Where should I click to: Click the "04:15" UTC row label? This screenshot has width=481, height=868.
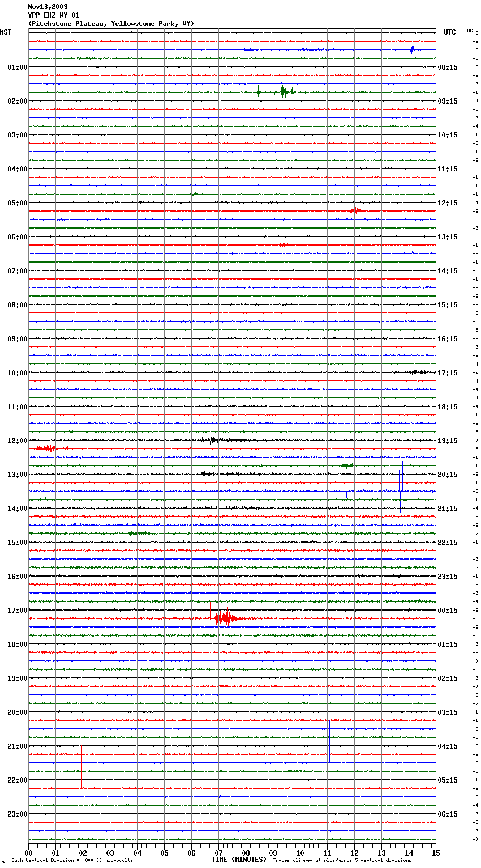[x=448, y=746]
